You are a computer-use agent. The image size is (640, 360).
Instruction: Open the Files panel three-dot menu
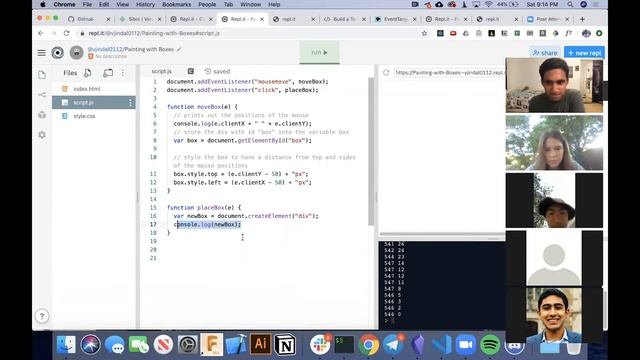pyautogui.click(x=123, y=73)
